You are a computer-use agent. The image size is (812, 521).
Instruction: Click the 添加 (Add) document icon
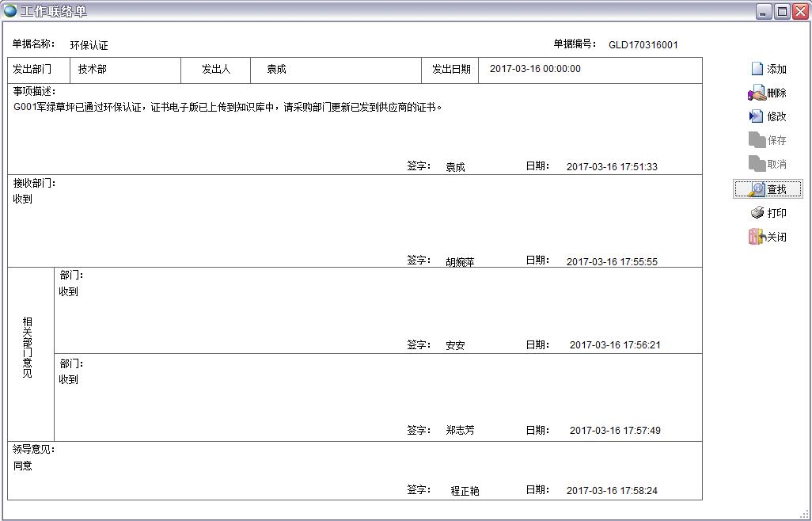pyautogui.click(x=757, y=69)
